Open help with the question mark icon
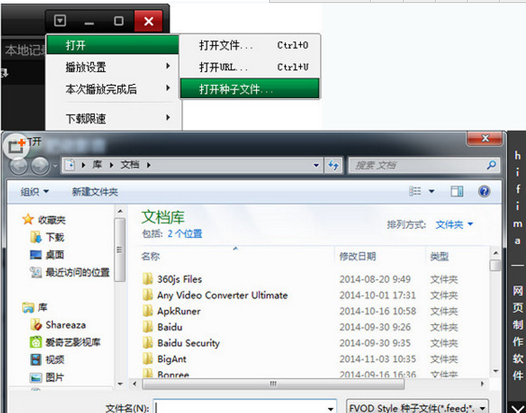The width and height of the screenshot is (526, 413). point(484,191)
